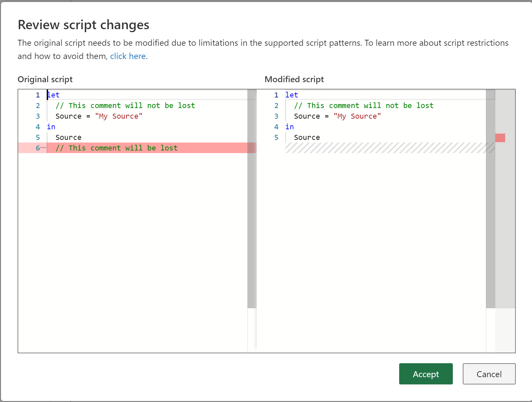Viewport: 532px width, 402px height.
Task: Click the red diff marker in the overview ruler
Action: [500, 138]
